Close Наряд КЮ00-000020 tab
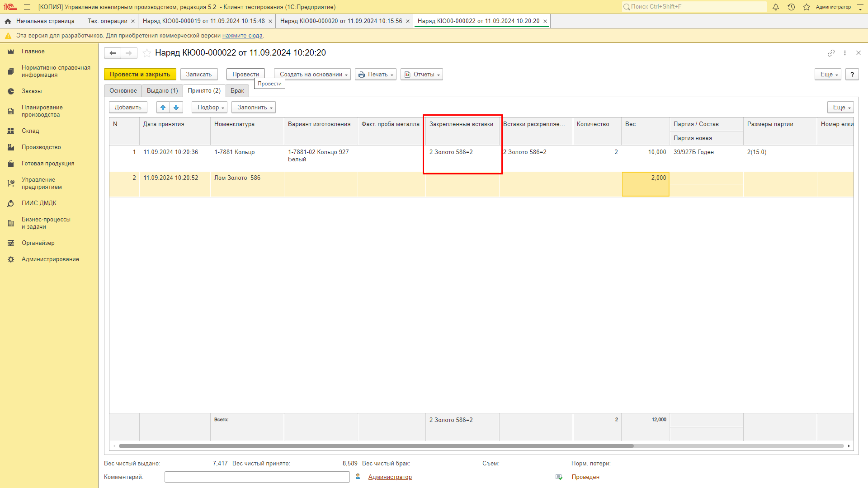The image size is (868, 488). coord(408,21)
